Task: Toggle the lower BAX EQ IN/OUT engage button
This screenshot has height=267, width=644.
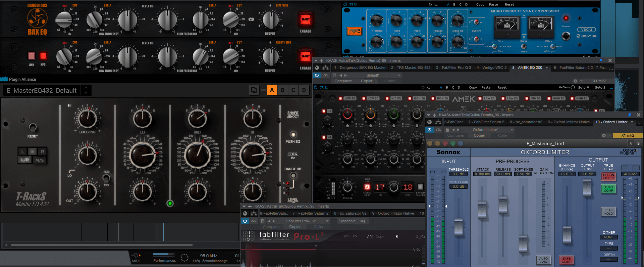Action: pos(305,56)
